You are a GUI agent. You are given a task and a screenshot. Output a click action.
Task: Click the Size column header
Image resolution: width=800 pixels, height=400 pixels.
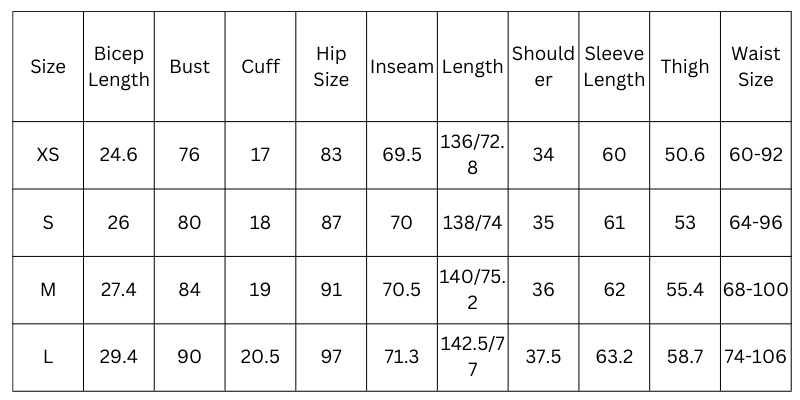click(48, 67)
